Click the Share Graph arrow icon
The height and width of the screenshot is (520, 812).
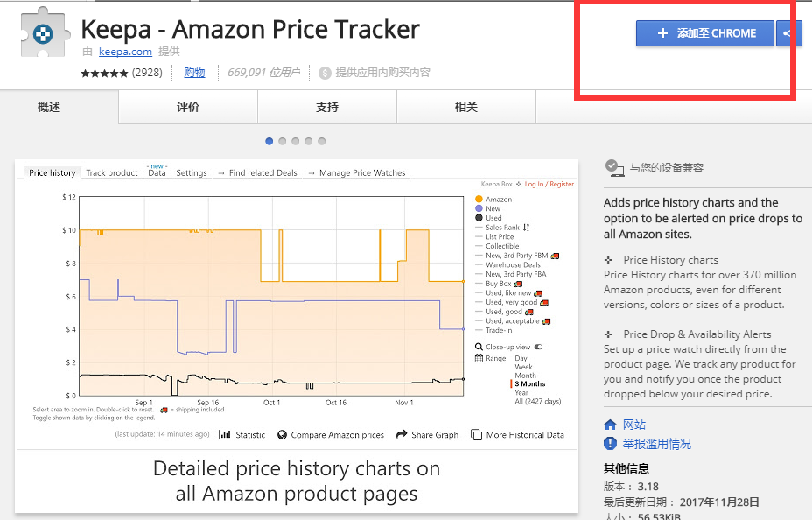pyautogui.click(x=402, y=434)
